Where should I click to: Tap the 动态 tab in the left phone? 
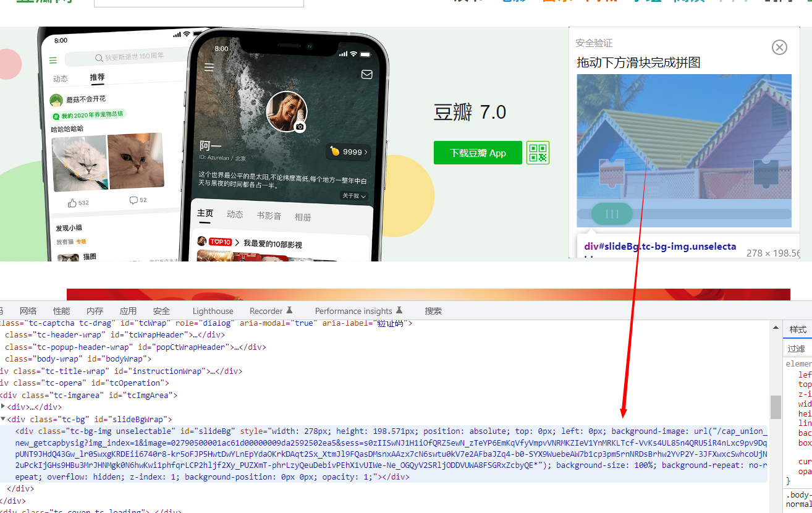61,78
